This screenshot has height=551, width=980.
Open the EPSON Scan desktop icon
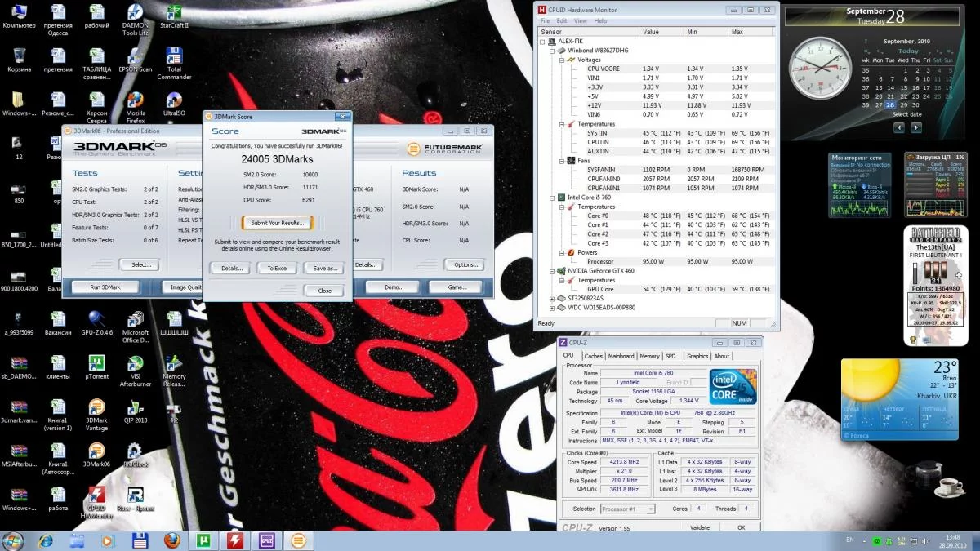pos(135,60)
